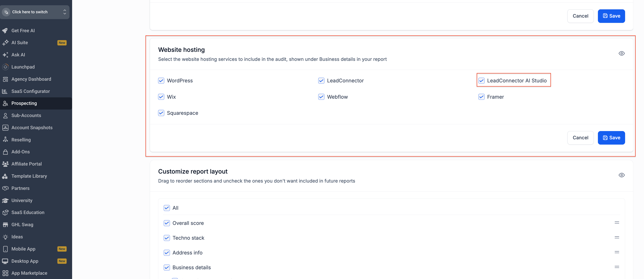Toggle Website hosting preview eye icon

click(622, 53)
